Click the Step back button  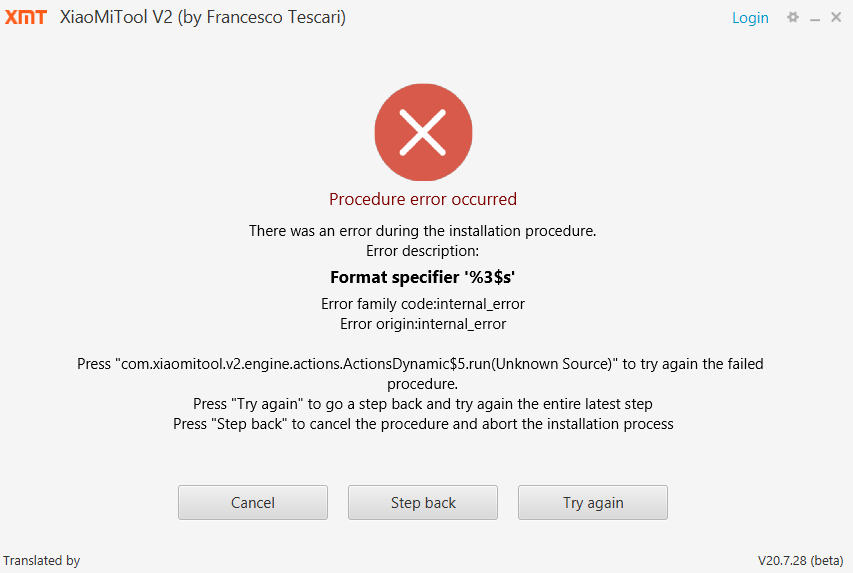[x=423, y=503]
